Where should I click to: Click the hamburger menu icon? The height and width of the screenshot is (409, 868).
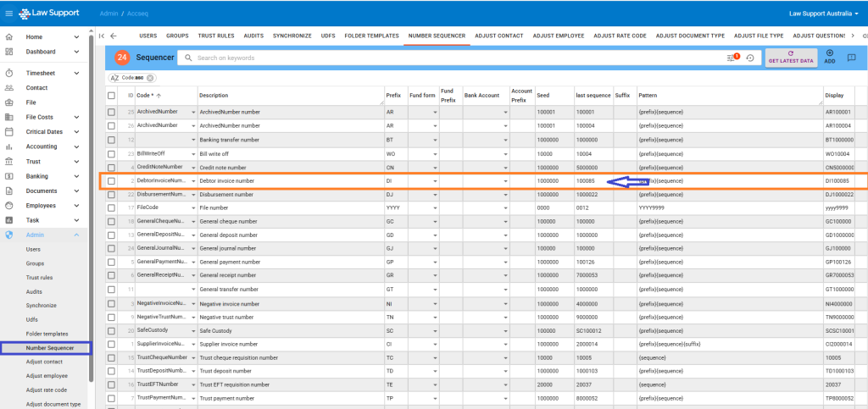(x=8, y=14)
